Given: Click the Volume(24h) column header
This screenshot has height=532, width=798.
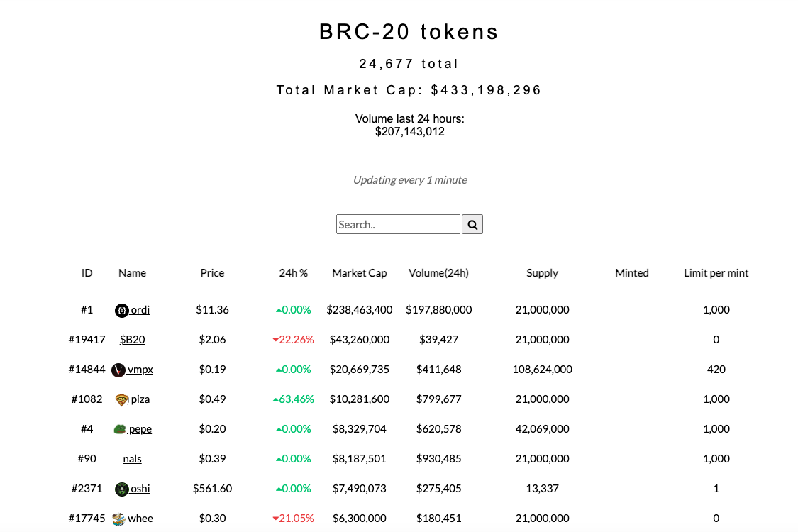Looking at the screenshot, I should (x=438, y=273).
